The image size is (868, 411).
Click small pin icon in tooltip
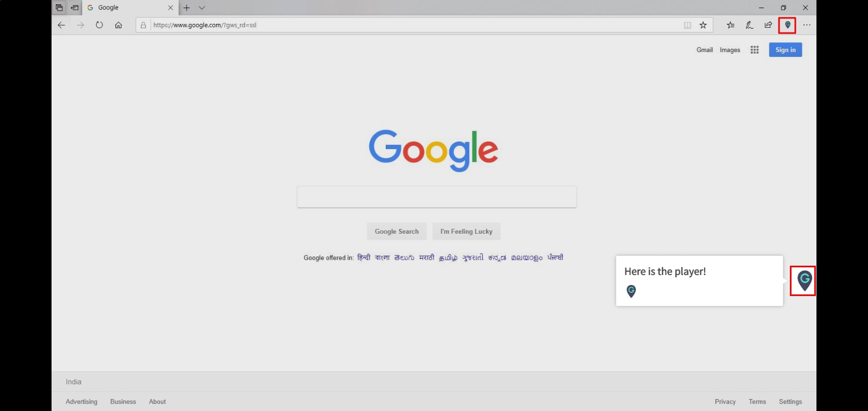631,291
